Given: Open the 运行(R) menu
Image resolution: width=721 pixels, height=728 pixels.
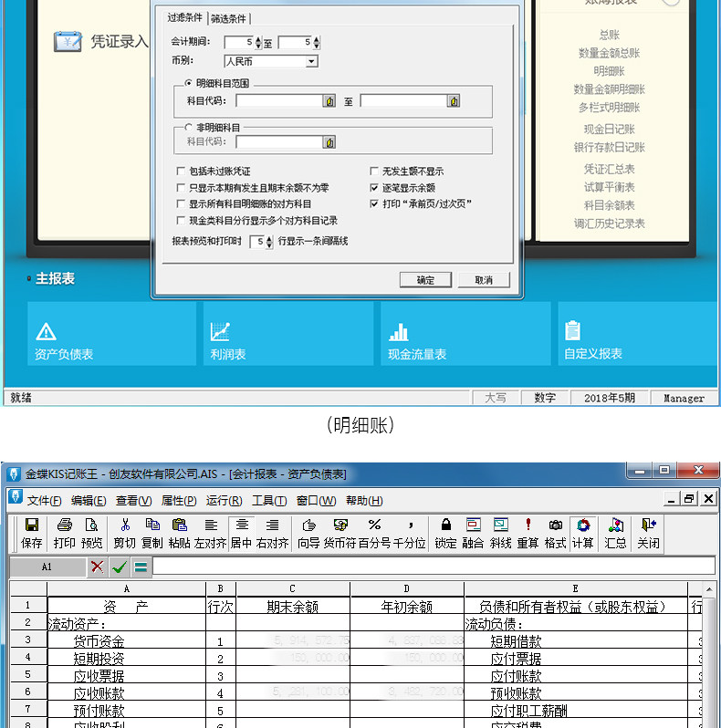Looking at the screenshot, I should tap(225, 501).
